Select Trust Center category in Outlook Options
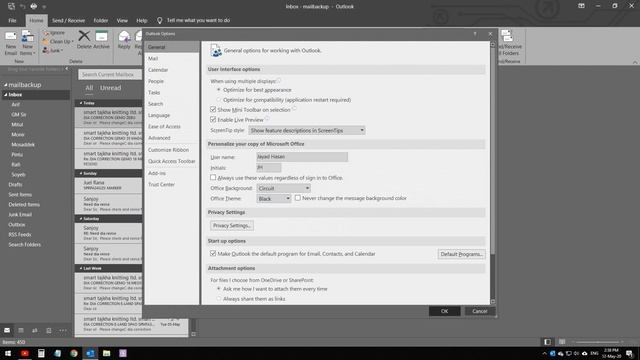This screenshot has height=360, width=640. [x=171, y=184]
